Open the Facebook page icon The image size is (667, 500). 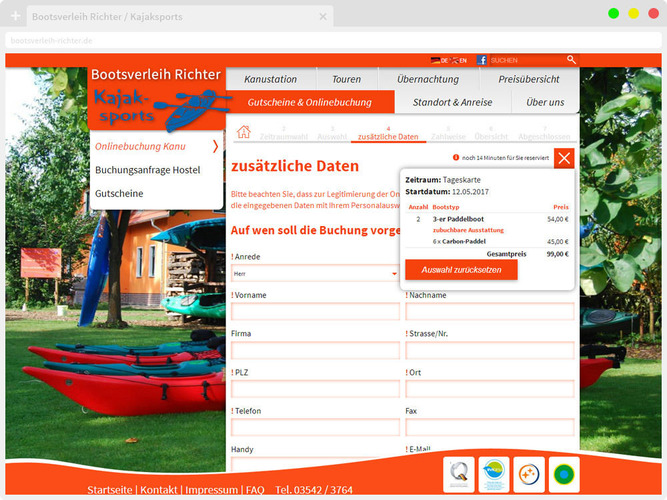[482, 60]
